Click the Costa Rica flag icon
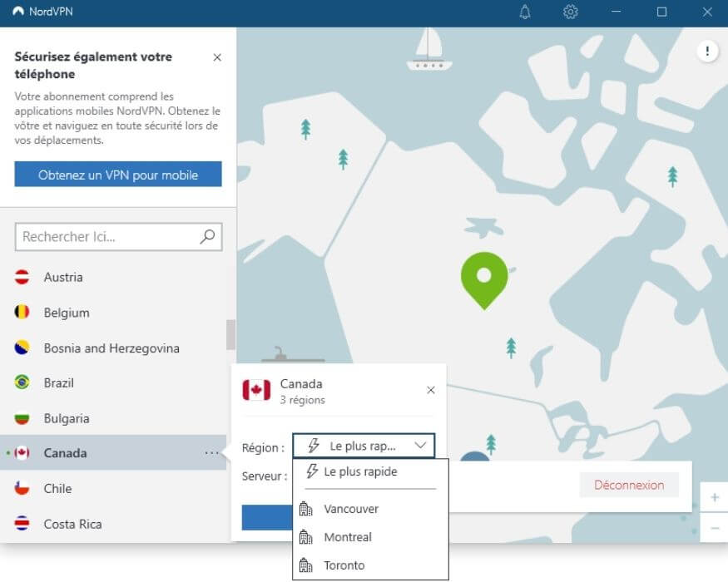Image resolution: width=728 pixels, height=582 pixels. 22,524
